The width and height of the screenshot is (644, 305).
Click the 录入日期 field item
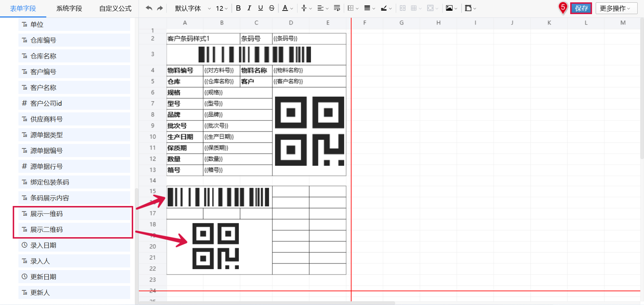(74, 245)
